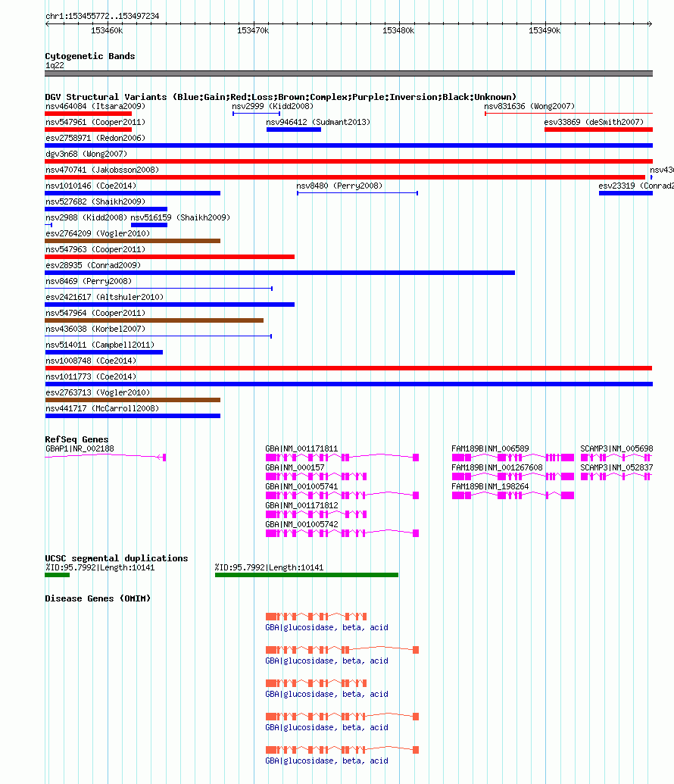Click the nsv547961 (Cooper2011) variant label
Viewport: 674px width, 784px height.
[x=95, y=122]
